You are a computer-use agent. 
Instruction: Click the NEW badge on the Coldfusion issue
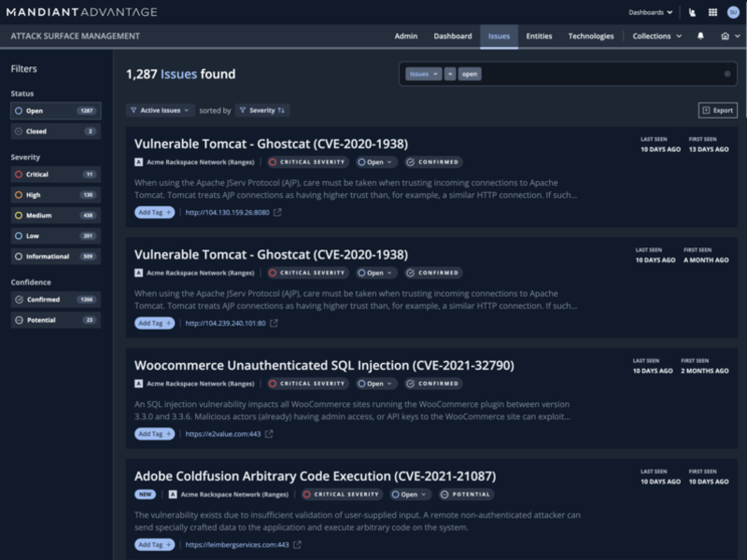tap(146, 495)
